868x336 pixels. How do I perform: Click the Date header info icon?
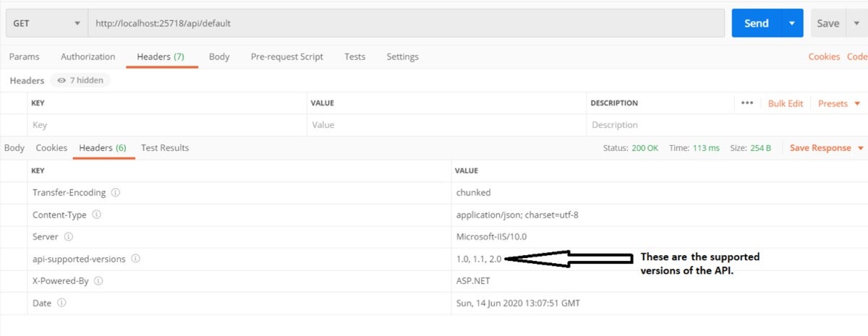pyautogui.click(x=61, y=303)
